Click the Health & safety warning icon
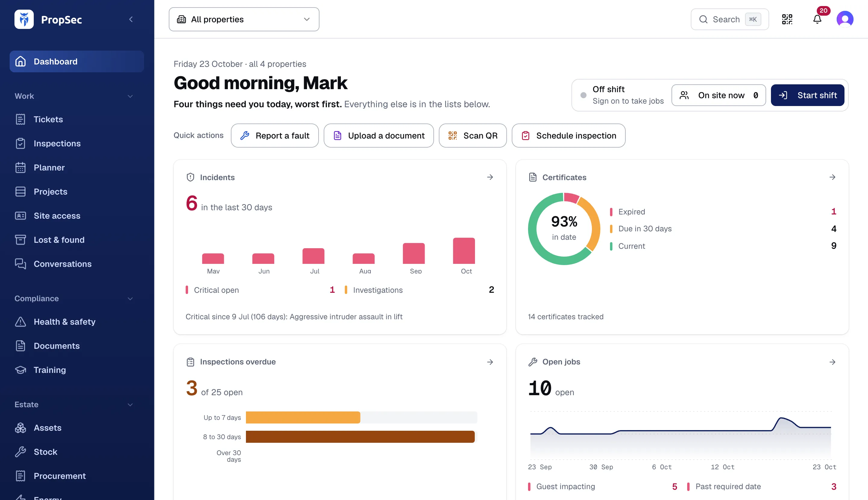 pos(20,322)
